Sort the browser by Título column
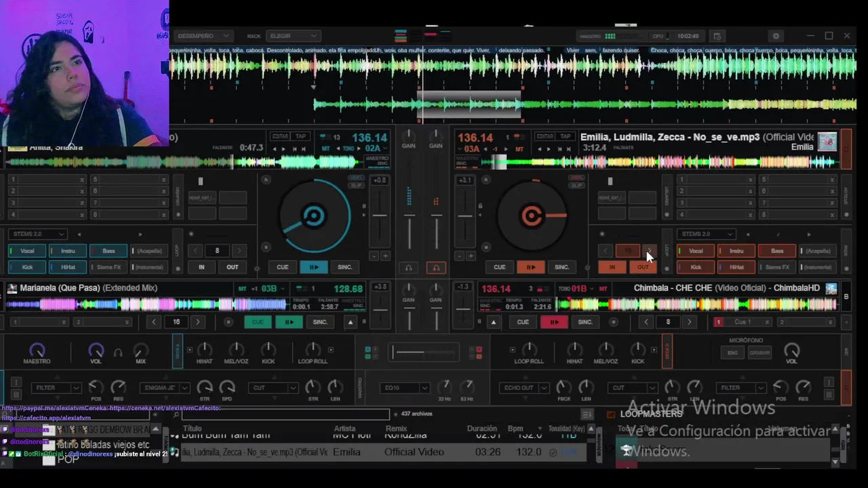Image resolution: width=868 pixels, height=488 pixels. tap(192, 428)
